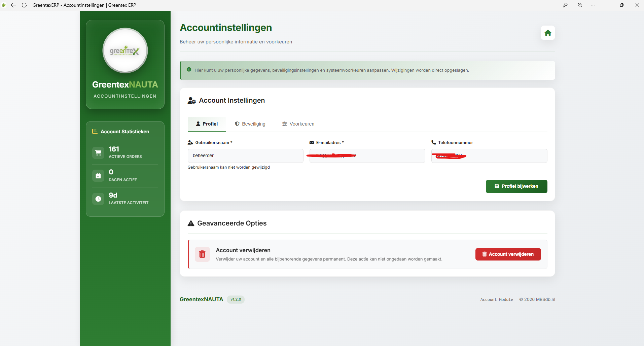
Task: Click the Gebruikersnaam field with beheerder
Action: tap(246, 156)
